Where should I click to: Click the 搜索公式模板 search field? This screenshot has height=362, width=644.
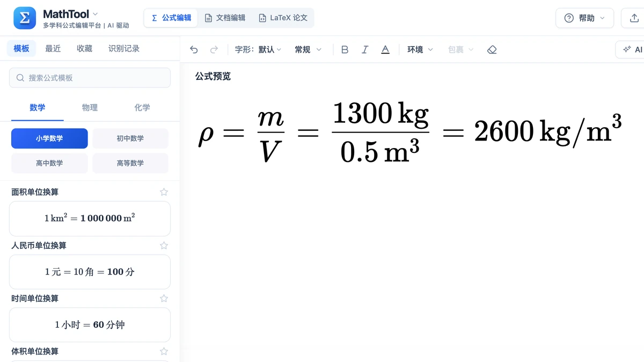[x=90, y=78]
